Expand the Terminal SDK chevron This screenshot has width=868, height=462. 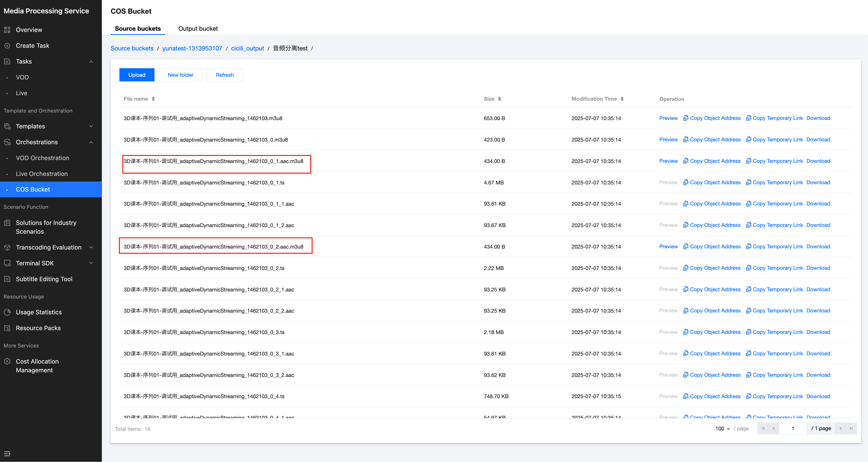91,263
